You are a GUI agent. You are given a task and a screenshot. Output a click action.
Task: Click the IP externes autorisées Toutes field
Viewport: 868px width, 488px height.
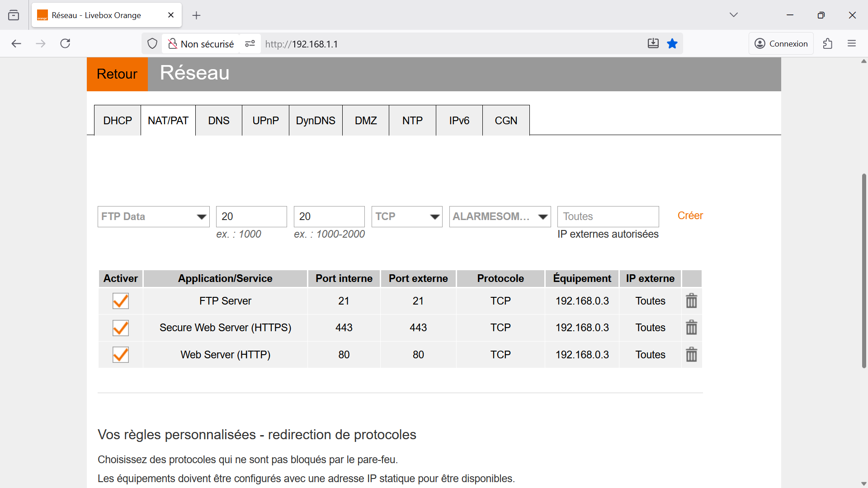608,216
